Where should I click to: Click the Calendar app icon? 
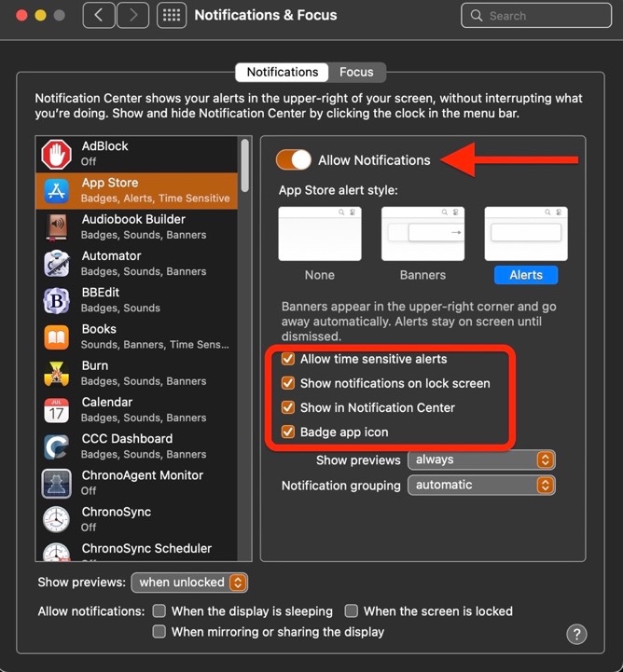point(56,410)
